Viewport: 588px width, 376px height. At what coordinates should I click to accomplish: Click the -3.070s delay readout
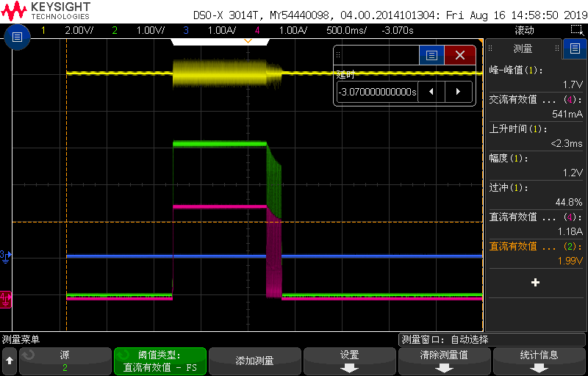click(398, 30)
